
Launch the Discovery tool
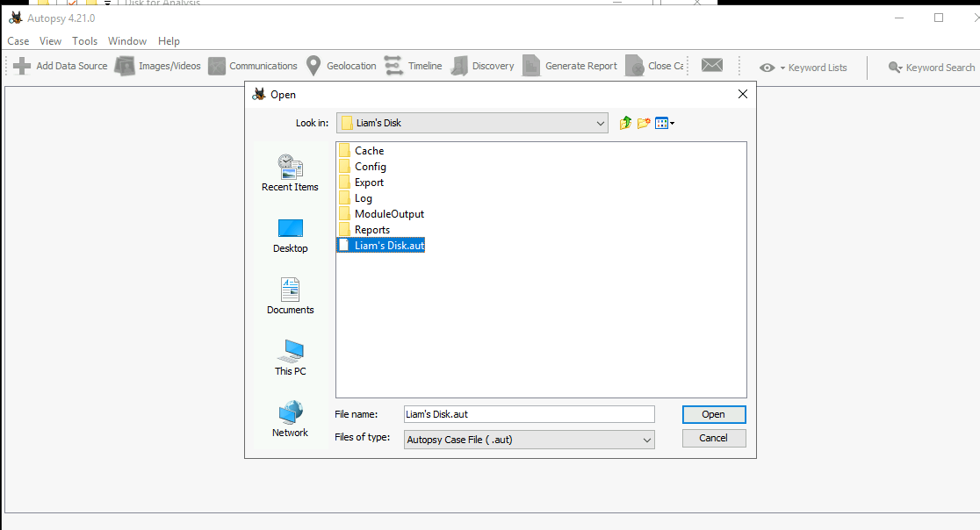coord(482,66)
